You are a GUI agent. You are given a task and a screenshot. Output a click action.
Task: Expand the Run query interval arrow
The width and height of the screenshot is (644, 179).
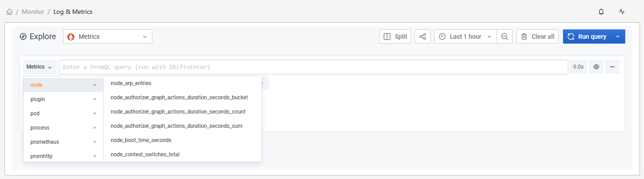[618, 37]
